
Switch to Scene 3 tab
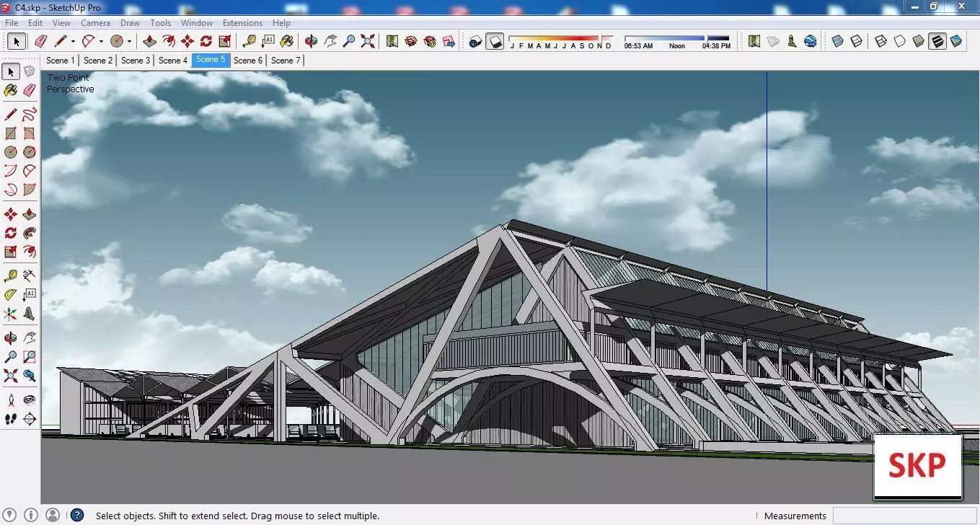[136, 61]
